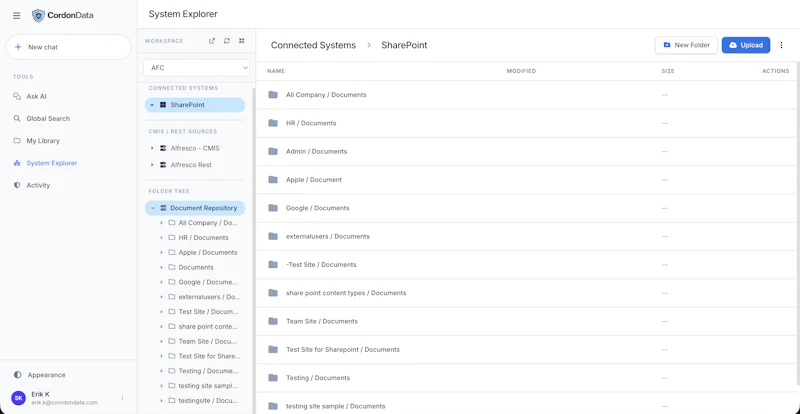Image resolution: width=800 pixels, height=414 pixels.
Task: Select Documents folder in the tree
Action: point(196,267)
